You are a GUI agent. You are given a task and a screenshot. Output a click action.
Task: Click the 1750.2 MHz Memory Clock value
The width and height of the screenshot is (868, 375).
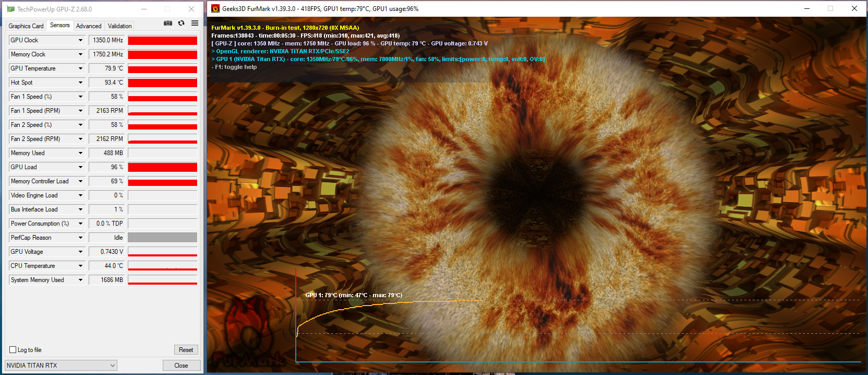pos(107,54)
